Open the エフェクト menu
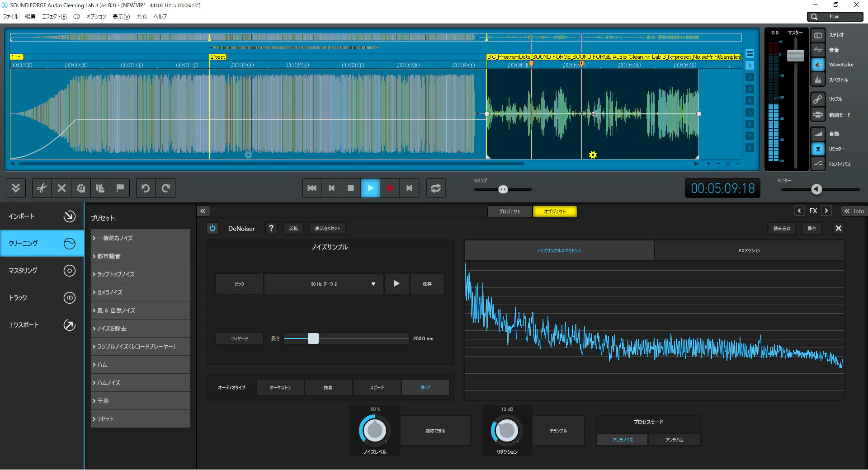The width and height of the screenshot is (868, 470). pyautogui.click(x=54, y=17)
